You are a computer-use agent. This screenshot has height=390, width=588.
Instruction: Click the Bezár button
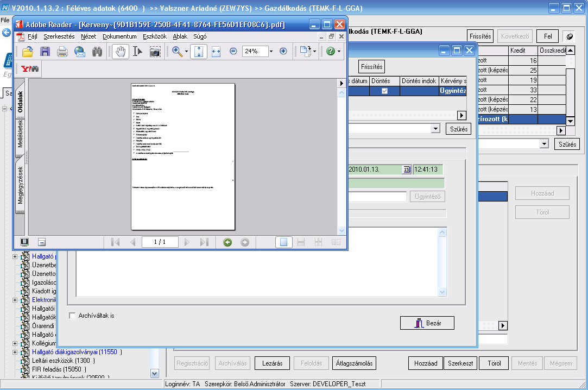[427, 323]
